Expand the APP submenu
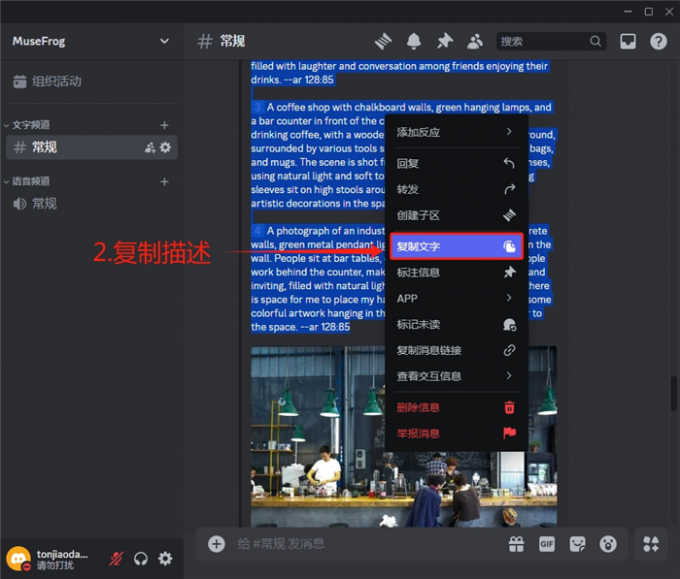680x579 pixels. pyautogui.click(x=456, y=298)
